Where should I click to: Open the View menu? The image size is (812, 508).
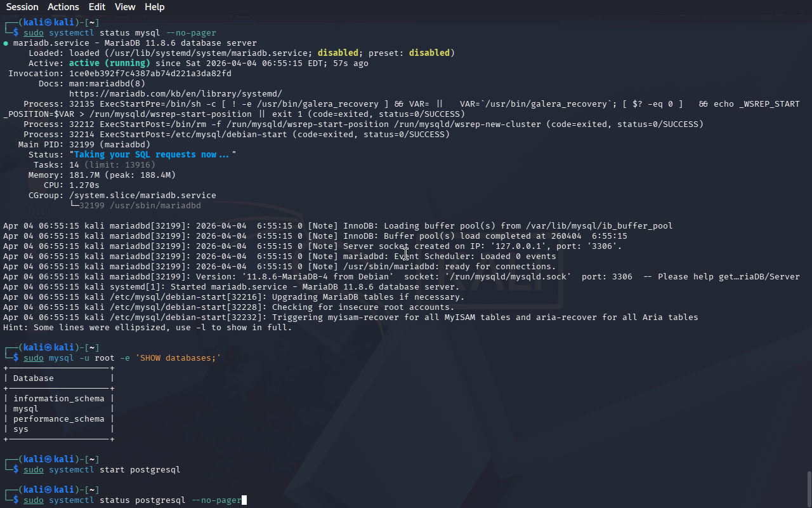[125, 7]
